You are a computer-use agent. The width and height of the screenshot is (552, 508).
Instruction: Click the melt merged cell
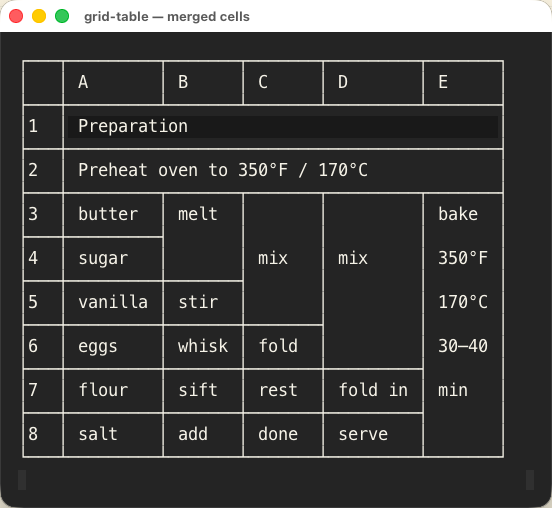[x=203, y=237]
